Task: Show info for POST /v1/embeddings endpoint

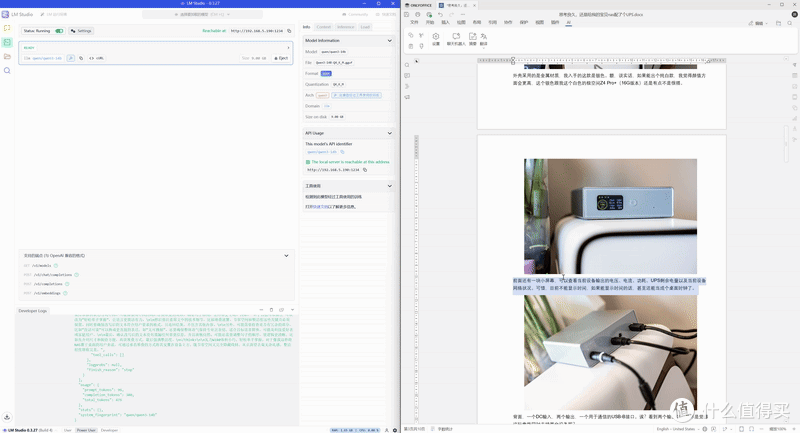Action: coord(65,293)
